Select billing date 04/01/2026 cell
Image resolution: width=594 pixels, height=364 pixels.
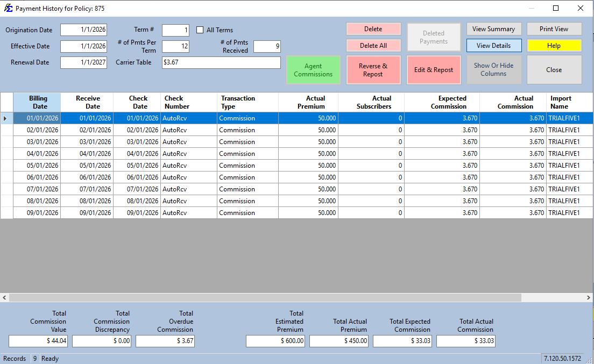pyautogui.click(x=37, y=154)
